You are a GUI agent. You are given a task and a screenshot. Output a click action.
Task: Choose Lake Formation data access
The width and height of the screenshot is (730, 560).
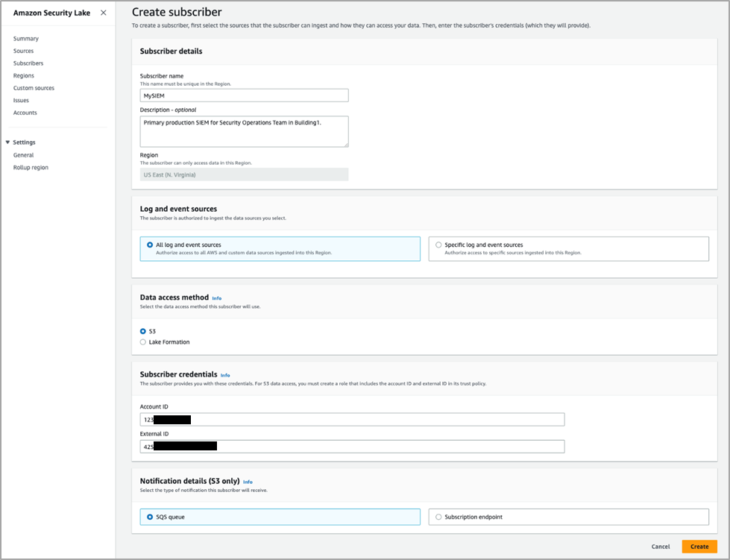[142, 342]
